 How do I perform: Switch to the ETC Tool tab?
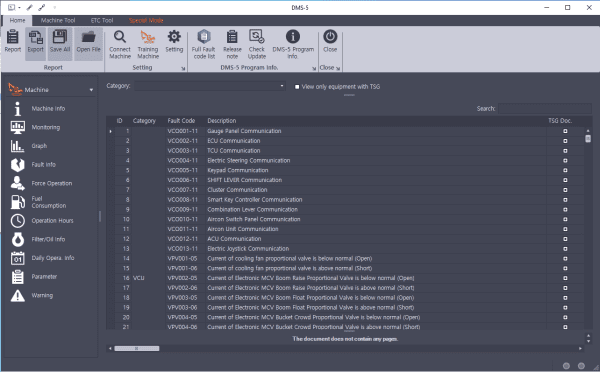(x=102, y=20)
